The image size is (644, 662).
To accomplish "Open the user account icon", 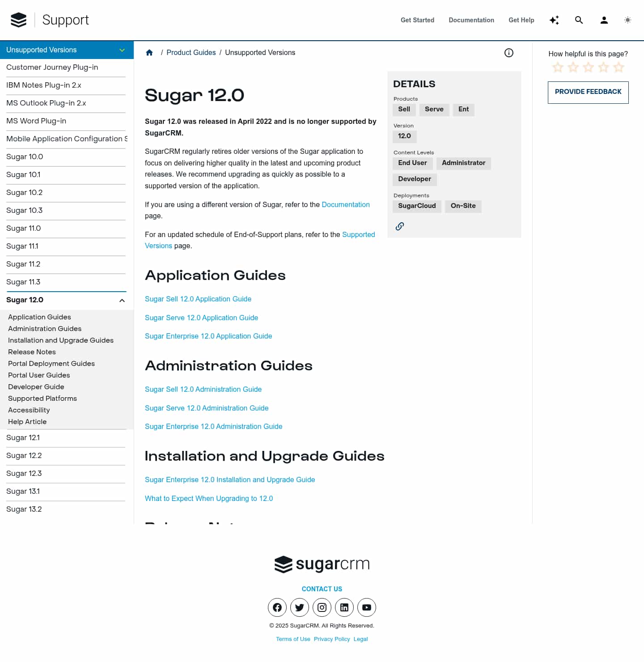I will (604, 20).
